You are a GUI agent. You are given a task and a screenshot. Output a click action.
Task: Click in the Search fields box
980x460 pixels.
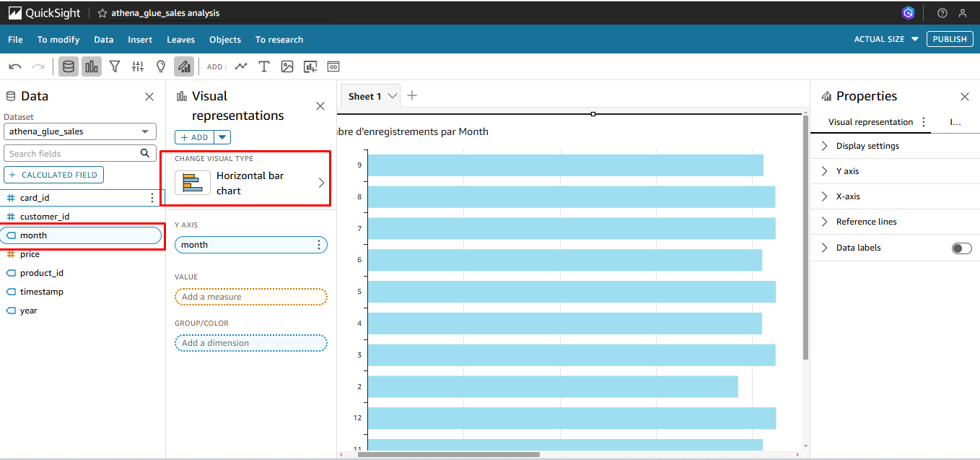tap(72, 153)
